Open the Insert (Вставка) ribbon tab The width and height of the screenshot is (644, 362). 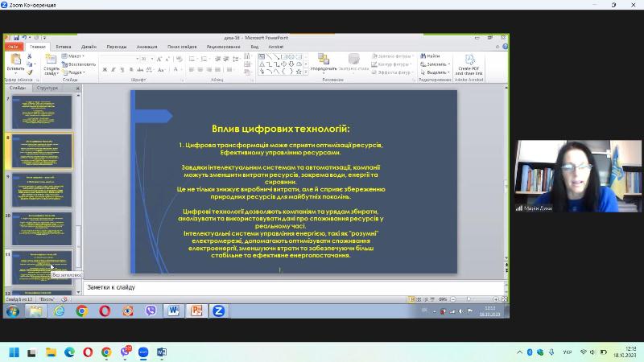63,47
